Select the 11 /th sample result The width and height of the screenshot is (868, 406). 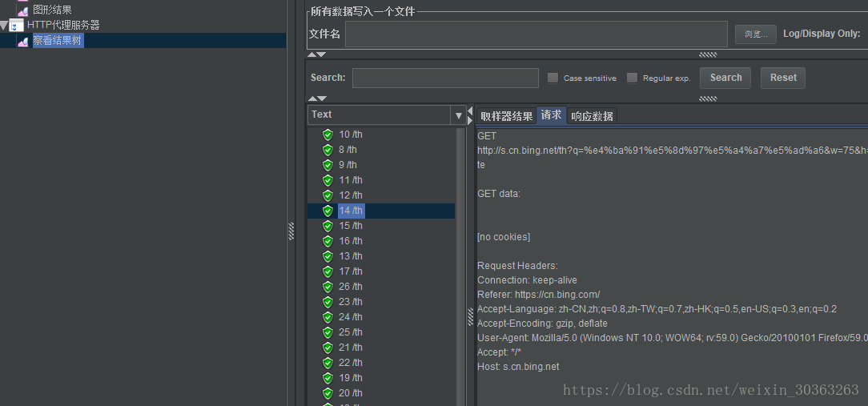click(351, 180)
